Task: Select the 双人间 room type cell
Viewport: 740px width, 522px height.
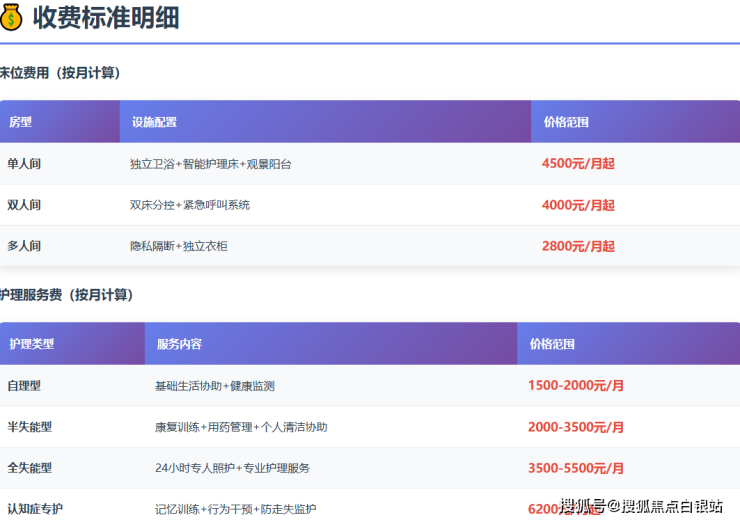Action: [x=24, y=205]
